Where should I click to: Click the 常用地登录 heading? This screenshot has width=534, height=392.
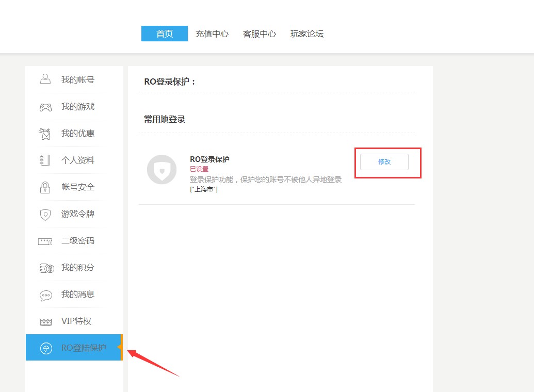165,119
